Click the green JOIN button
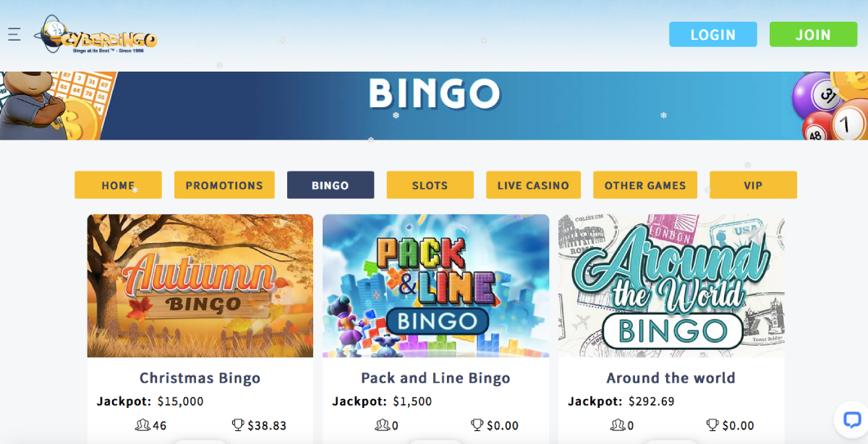This screenshot has width=868, height=444. pos(813,35)
